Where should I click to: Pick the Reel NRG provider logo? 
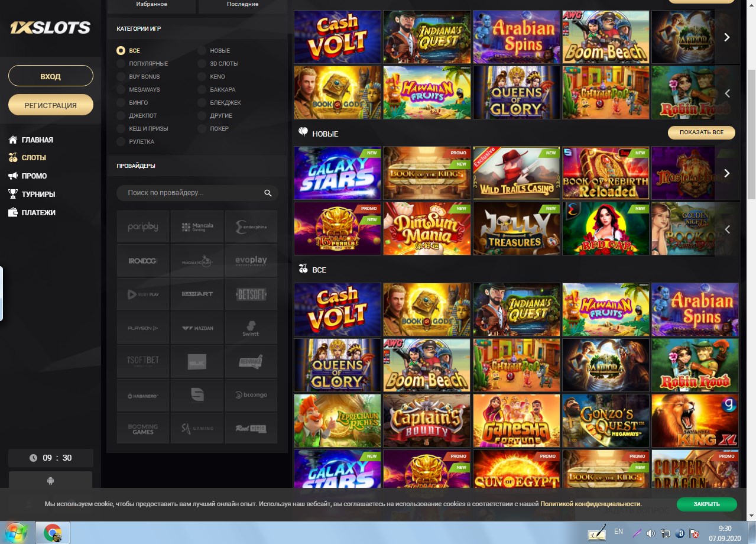pos(251,429)
